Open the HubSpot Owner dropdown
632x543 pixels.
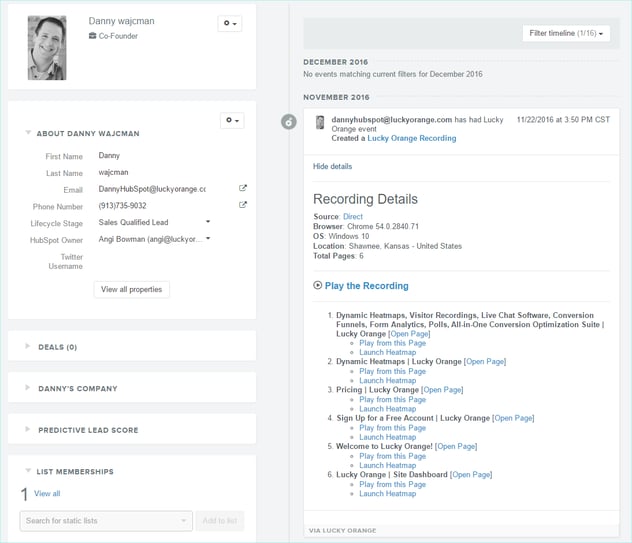208,239
